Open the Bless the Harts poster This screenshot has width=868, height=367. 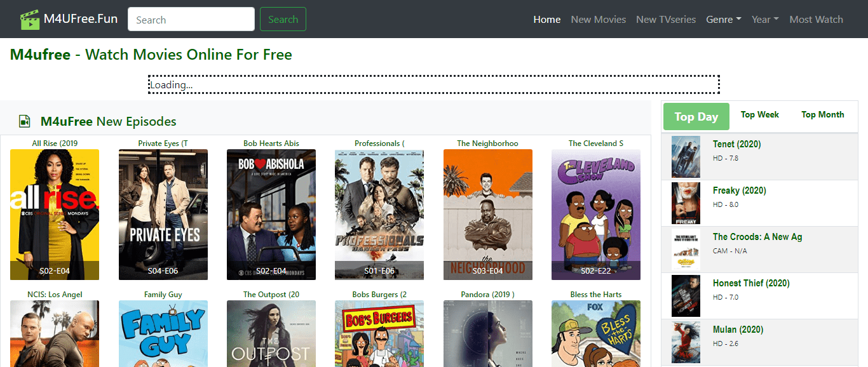tap(596, 333)
